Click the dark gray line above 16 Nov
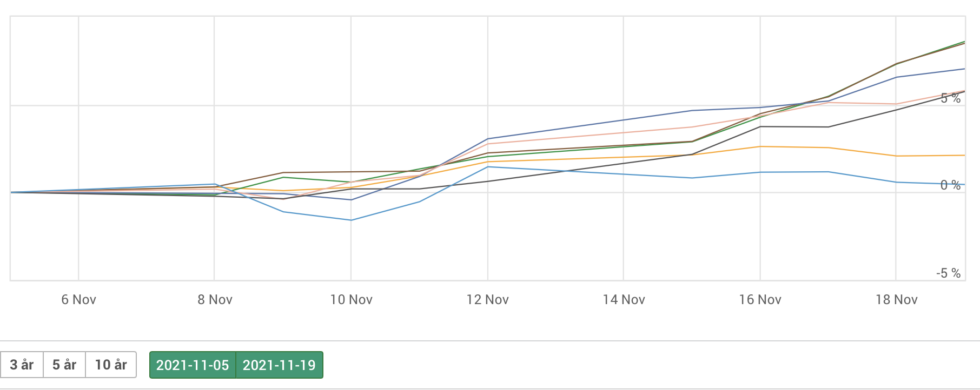 760,126
